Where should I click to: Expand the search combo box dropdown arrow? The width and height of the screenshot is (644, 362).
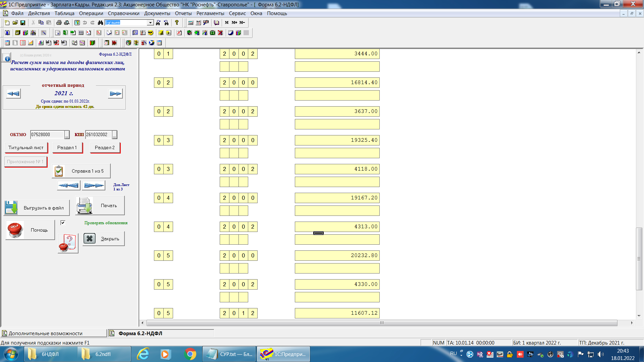click(150, 23)
